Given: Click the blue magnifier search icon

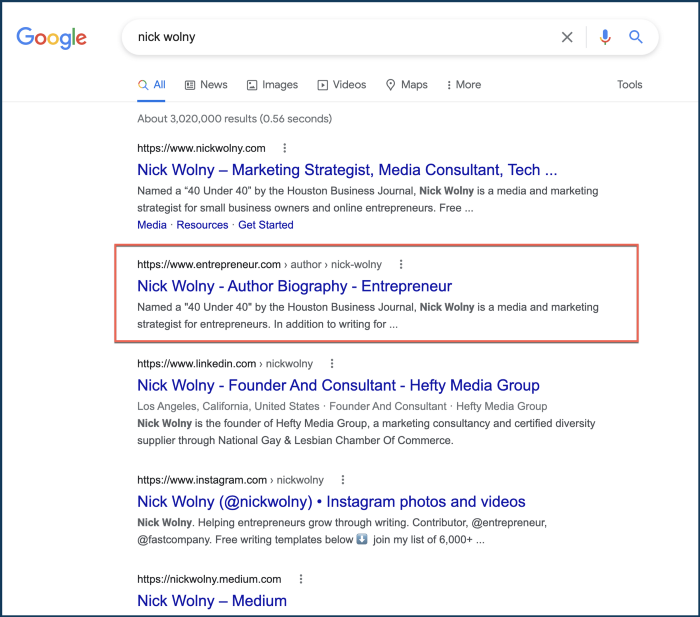Looking at the screenshot, I should 636,37.
